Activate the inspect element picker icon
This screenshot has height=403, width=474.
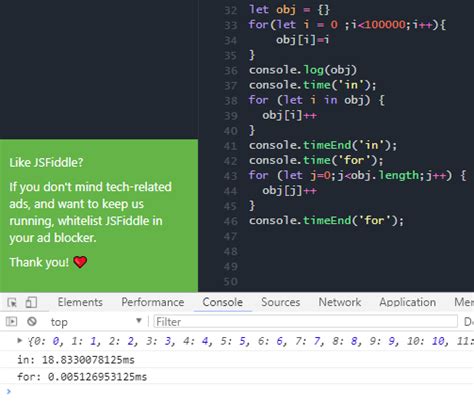12,303
